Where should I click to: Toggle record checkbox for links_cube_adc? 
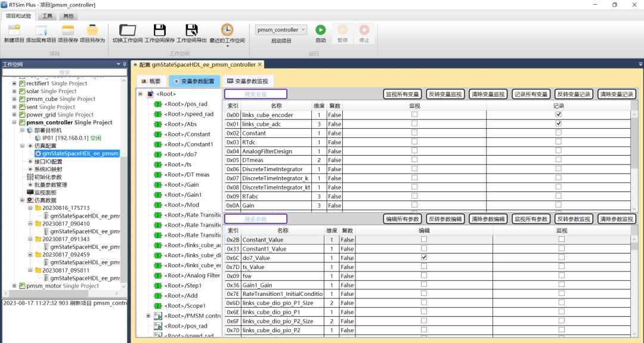[x=558, y=123]
